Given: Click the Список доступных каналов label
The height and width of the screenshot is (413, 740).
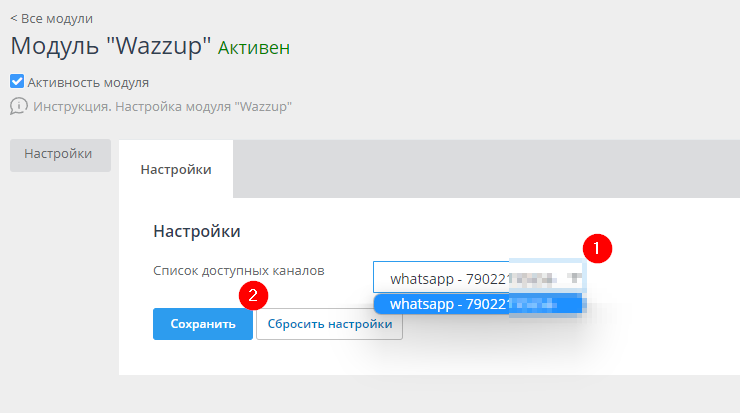Looking at the screenshot, I should 239,271.
